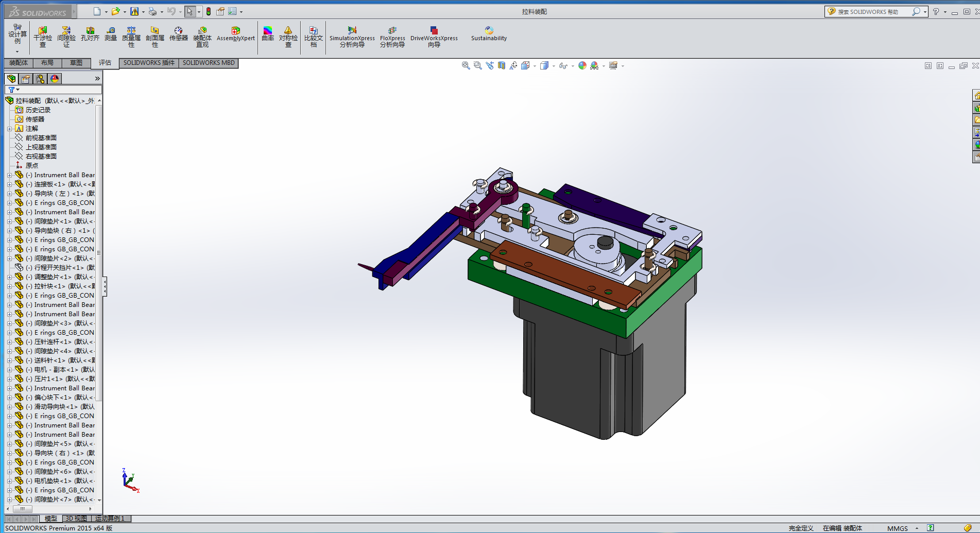This screenshot has width=980, height=533.
Task: Click the Zoom to Fit magnifier icon
Action: 466,65
